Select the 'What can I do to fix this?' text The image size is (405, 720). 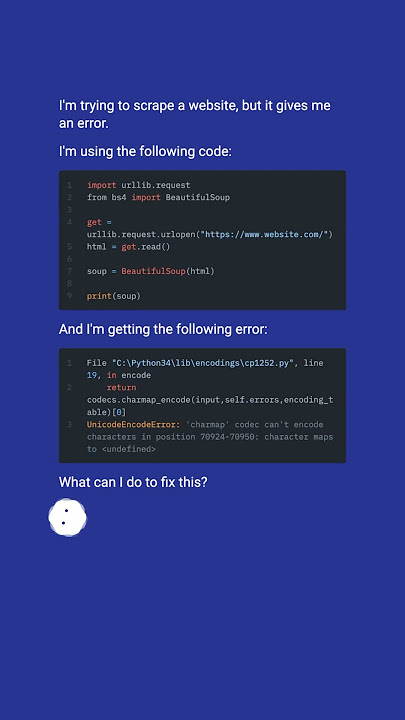[x=133, y=482]
